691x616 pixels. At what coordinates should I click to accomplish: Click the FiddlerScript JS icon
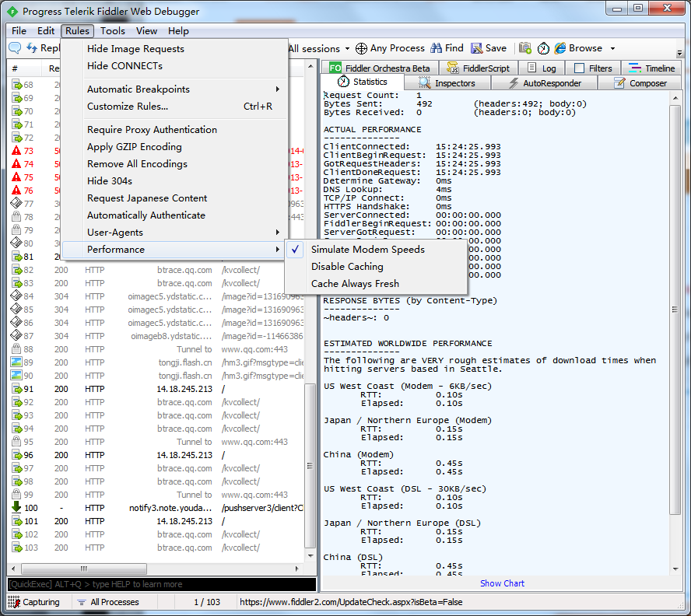pos(453,68)
